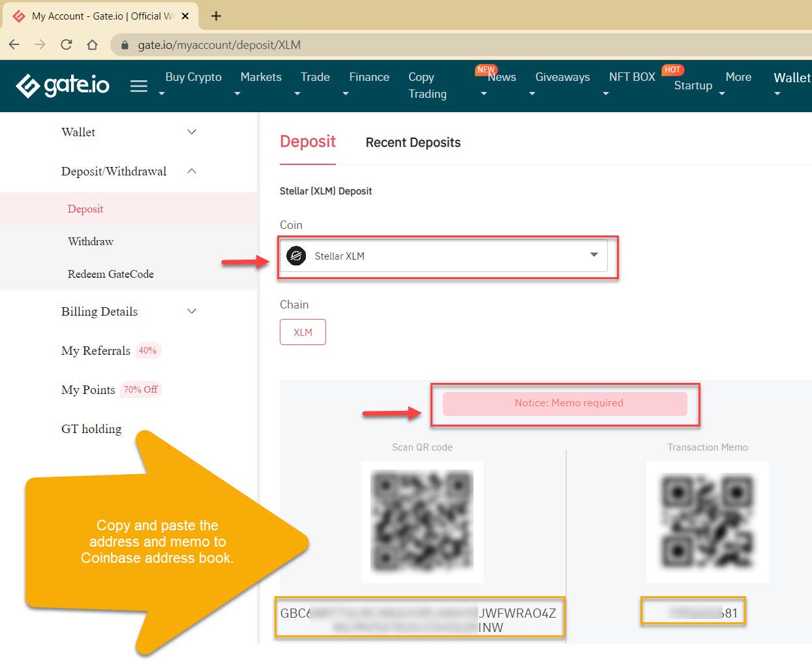
Task: Click the browser forward arrow
Action: (x=40, y=44)
